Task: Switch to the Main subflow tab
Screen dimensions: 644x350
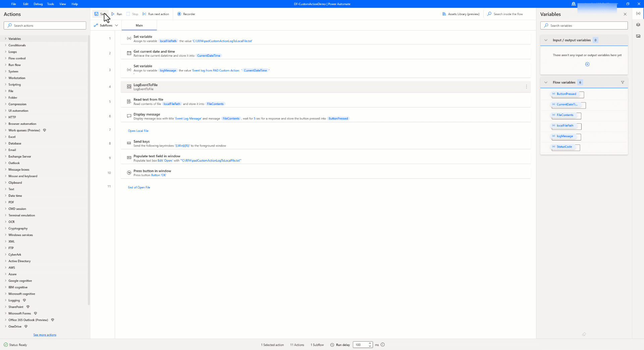Action: 139,25
